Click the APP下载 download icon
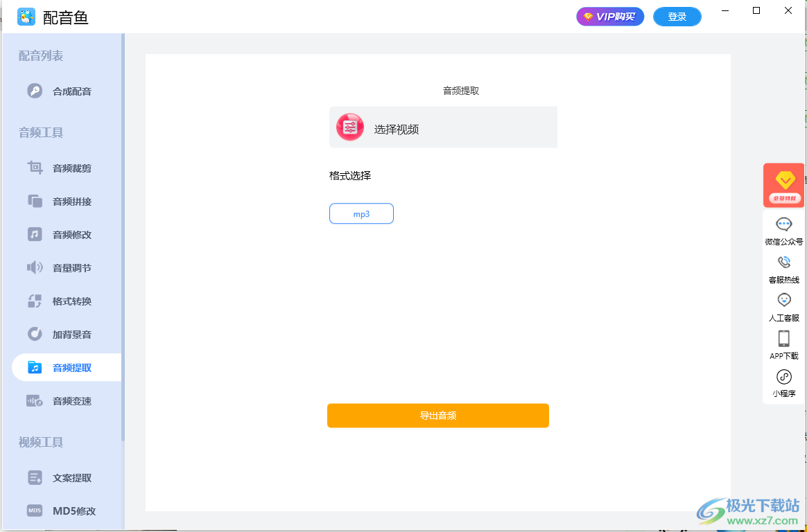The width and height of the screenshot is (807, 532). 783,344
